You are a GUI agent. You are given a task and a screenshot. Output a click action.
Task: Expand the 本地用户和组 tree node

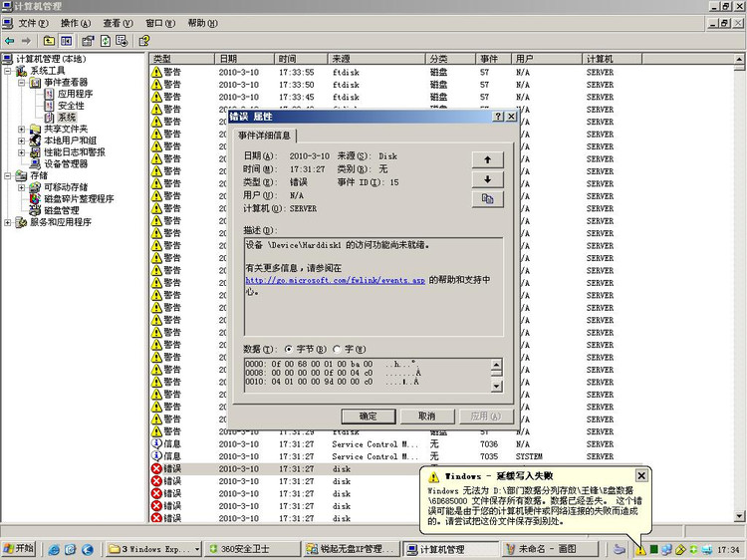click(x=22, y=140)
